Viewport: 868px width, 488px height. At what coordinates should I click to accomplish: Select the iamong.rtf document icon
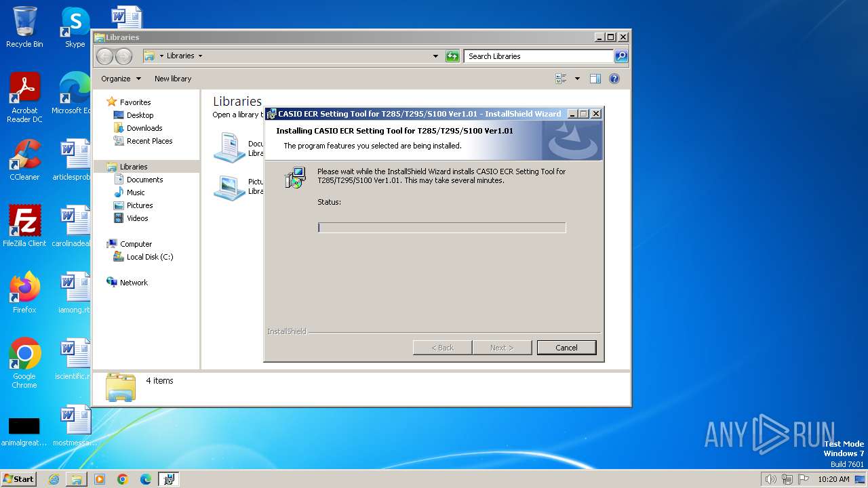click(74, 293)
